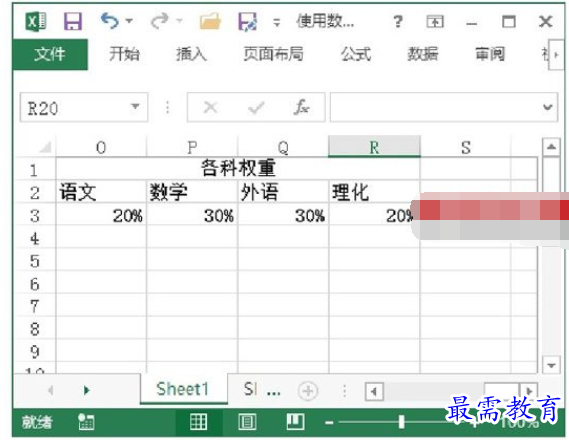569x440 pixels.
Task: Expand the formula bar chevron
Action: click(x=548, y=107)
